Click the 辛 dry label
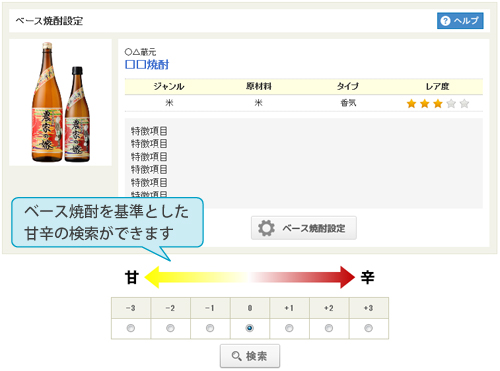Viewport: 500px width, 371px height. [x=368, y=277]
